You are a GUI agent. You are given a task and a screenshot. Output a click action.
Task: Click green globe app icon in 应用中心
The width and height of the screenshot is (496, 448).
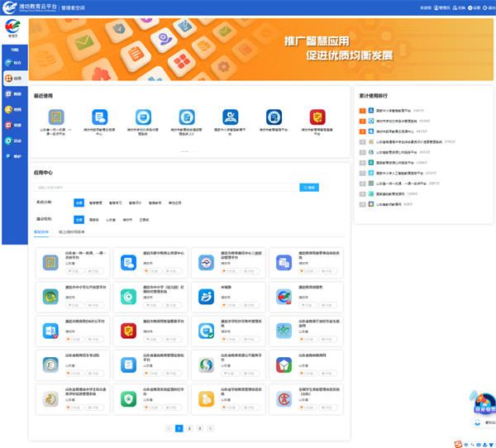(50, 297)
